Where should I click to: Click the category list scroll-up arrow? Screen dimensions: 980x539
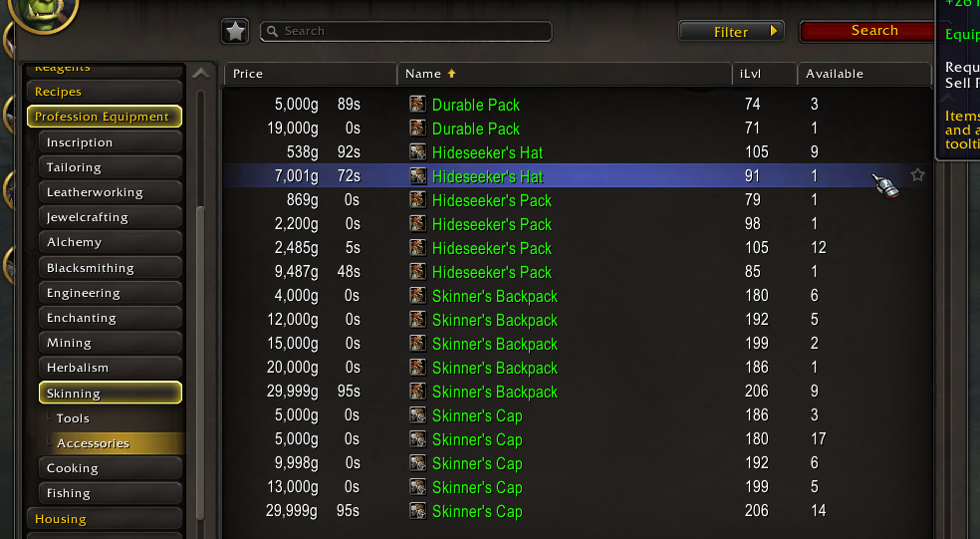point(200,74)
